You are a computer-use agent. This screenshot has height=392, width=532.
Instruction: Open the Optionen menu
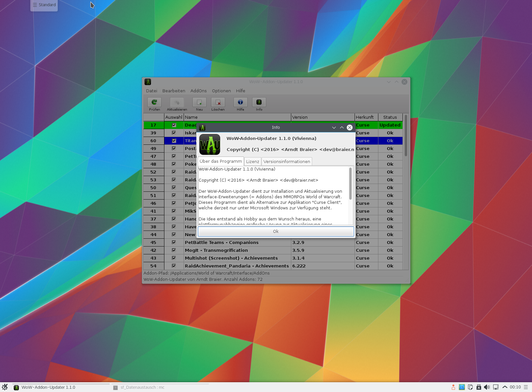(x=221, y=91)
